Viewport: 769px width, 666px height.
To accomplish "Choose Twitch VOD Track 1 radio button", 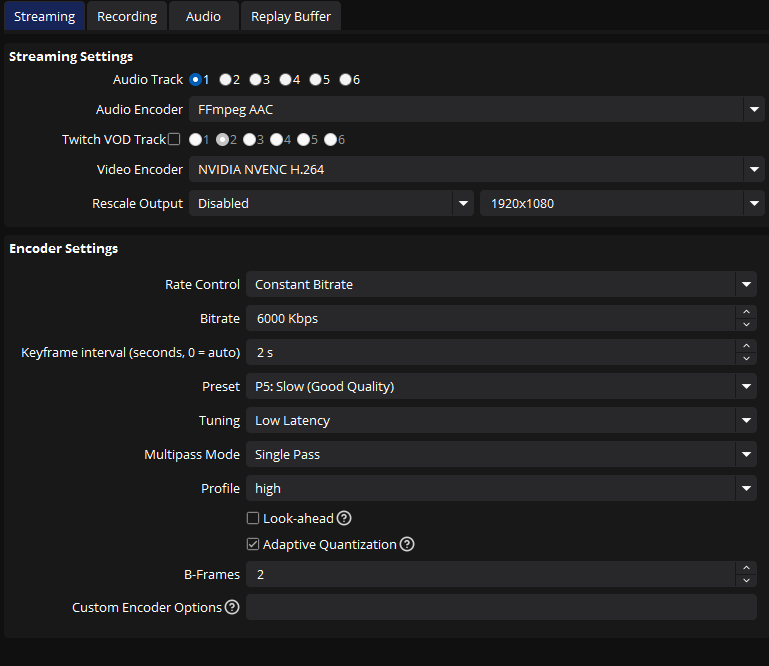I will [x=195, y=140].
